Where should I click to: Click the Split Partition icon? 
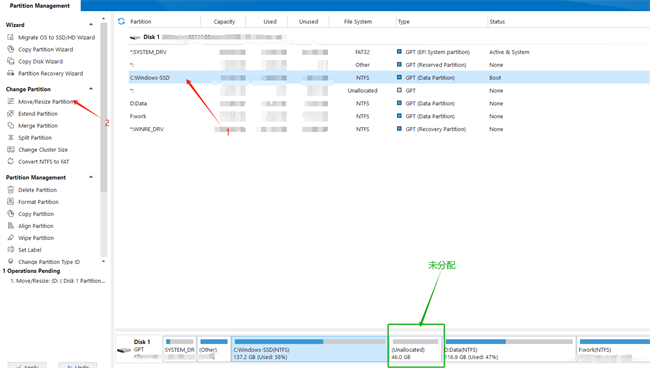(11, 138)
